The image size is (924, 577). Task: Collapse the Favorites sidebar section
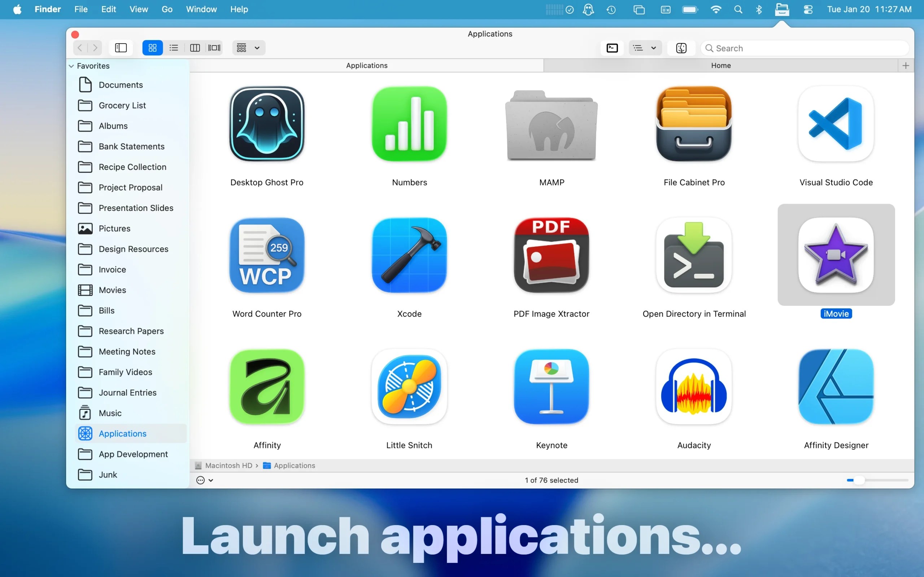click(71, 66)
